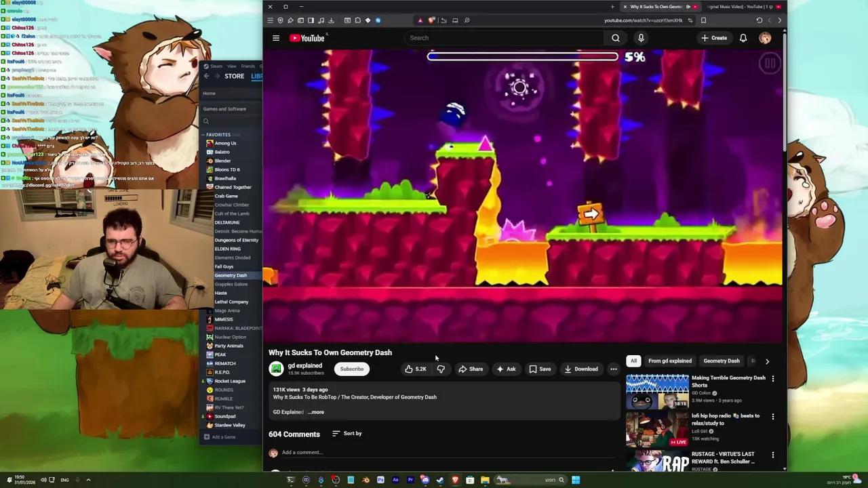
Task: Open the browser music note toolbar icon
Action: pyautogui.click(x=321, y=20)
